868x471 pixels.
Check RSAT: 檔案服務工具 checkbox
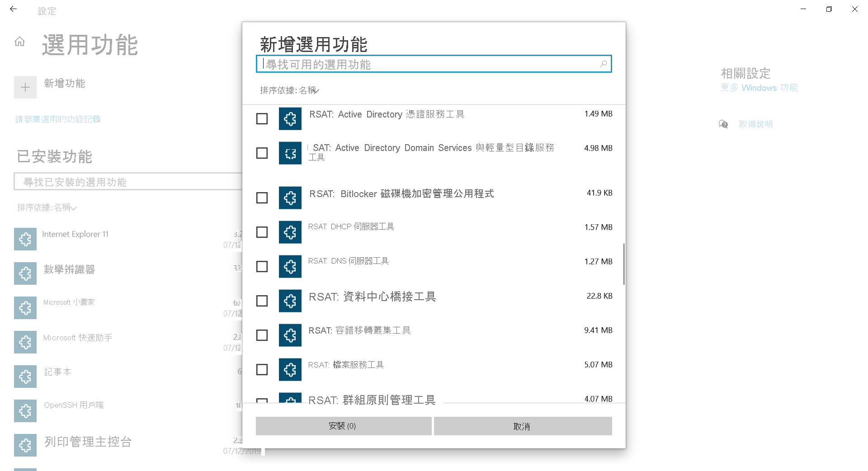tap(262, 370)
